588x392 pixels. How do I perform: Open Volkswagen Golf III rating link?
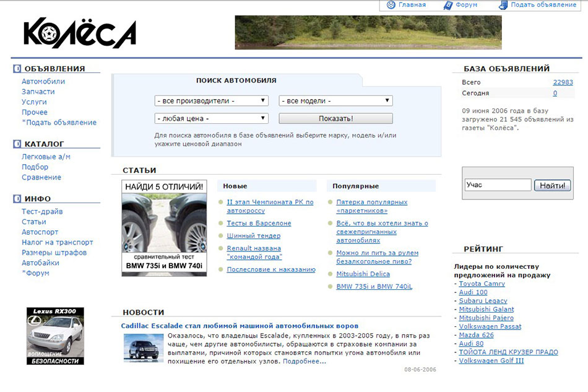491,361
